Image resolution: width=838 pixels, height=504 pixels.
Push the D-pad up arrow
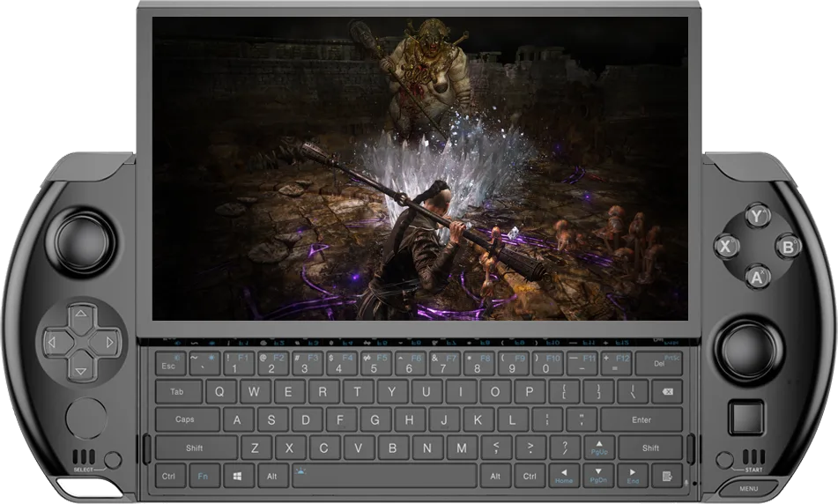coord(81,315)
